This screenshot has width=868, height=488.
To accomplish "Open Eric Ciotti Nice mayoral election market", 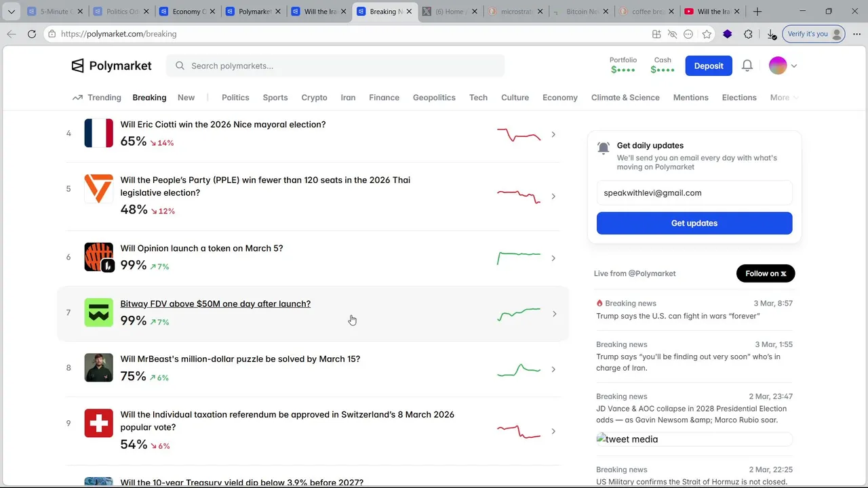I will point(223,124).
